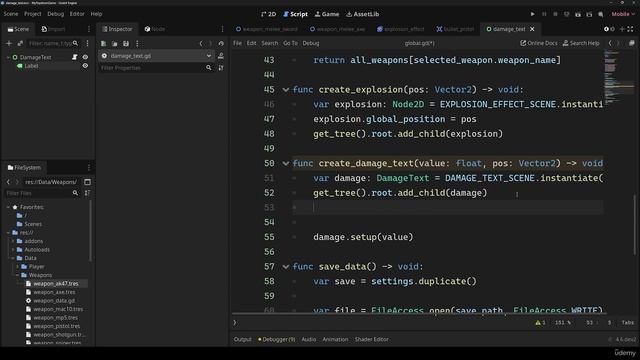Viewport: 640px width, 360px height.
Task: Open Scene dock options three-dot menu
Action: [x=87, y=43]
